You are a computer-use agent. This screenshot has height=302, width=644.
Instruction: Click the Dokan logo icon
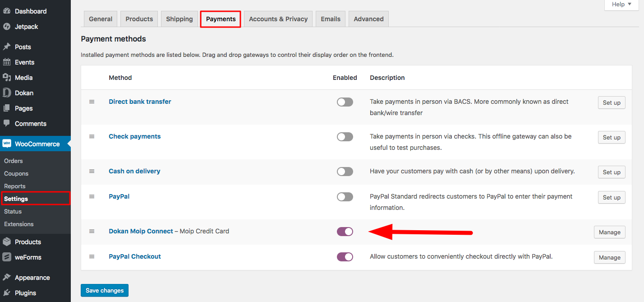[7, 93]
